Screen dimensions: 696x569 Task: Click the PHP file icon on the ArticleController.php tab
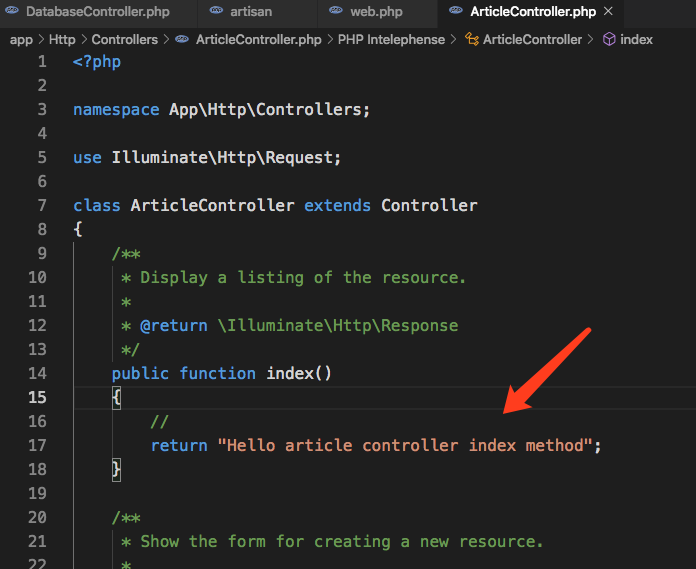tap(454, 13)
